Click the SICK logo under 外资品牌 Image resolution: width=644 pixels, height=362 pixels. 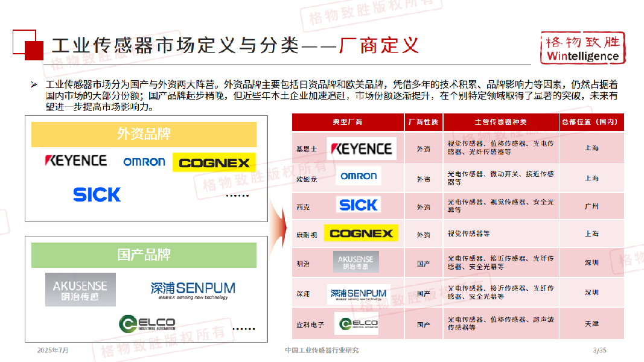pyautogui.click(x=97, y=194)
